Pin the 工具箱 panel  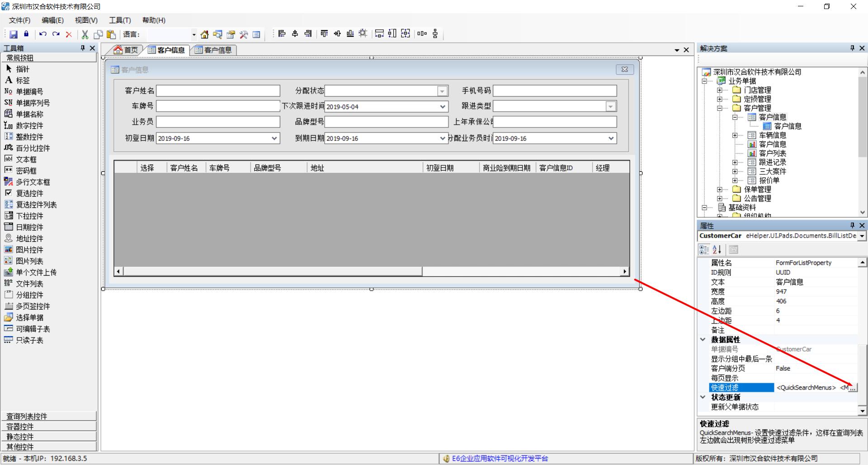point(83,48)
